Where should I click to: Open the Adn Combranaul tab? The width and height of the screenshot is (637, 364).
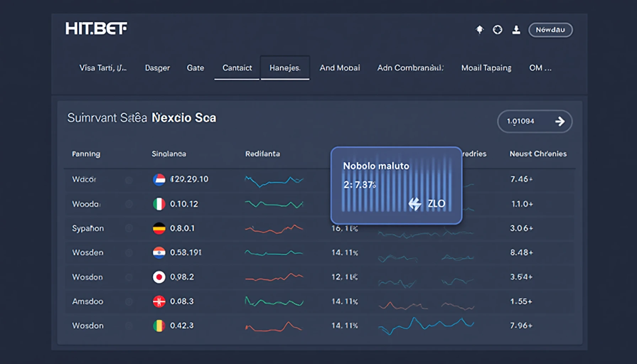pos(411,68)
